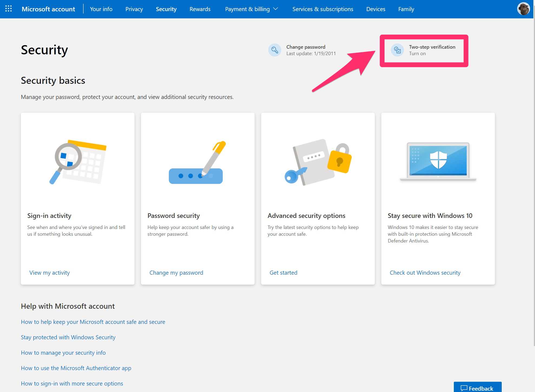
Task: Expand the Payment & billing dropdown chevron
Action: point(276,9)
